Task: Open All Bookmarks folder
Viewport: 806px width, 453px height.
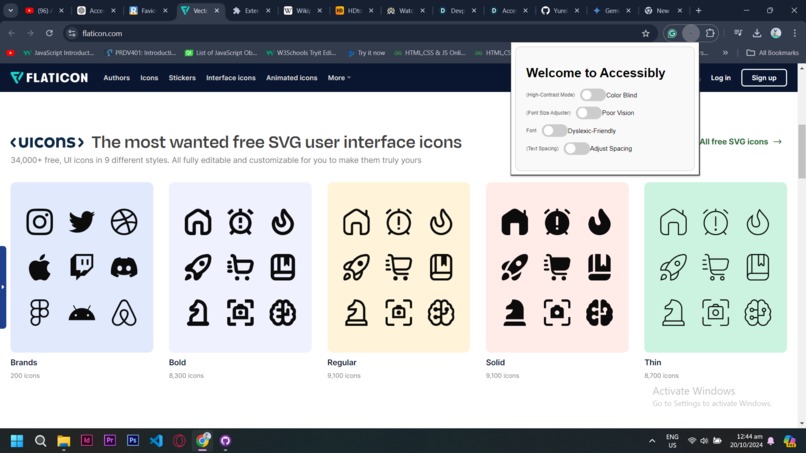Action: click(x=772, y=52)
